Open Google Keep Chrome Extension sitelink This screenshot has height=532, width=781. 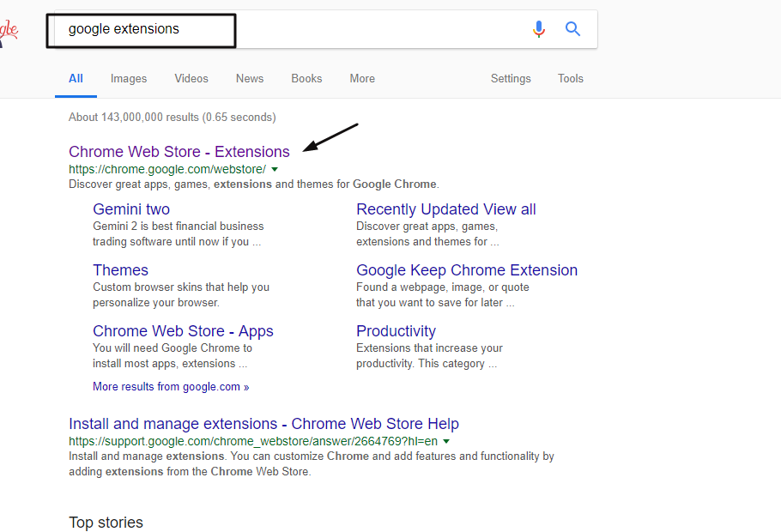467,270
